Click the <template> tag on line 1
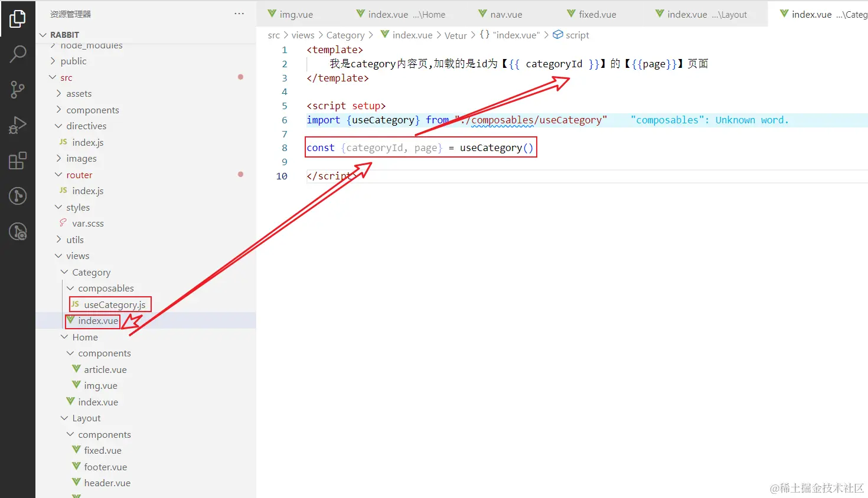Image resolution: width=868 pixels, height=498 pixels. [335, 50]
